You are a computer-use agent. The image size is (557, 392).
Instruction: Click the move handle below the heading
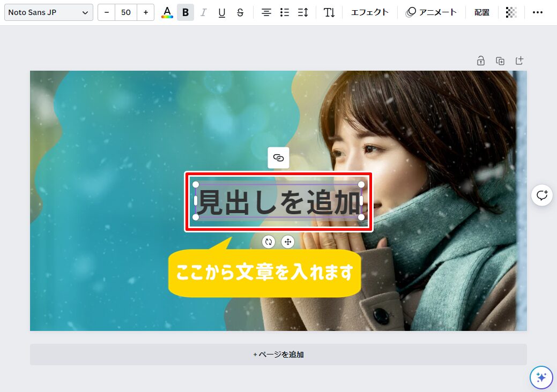pyautogui.click(x=288, y=242)
